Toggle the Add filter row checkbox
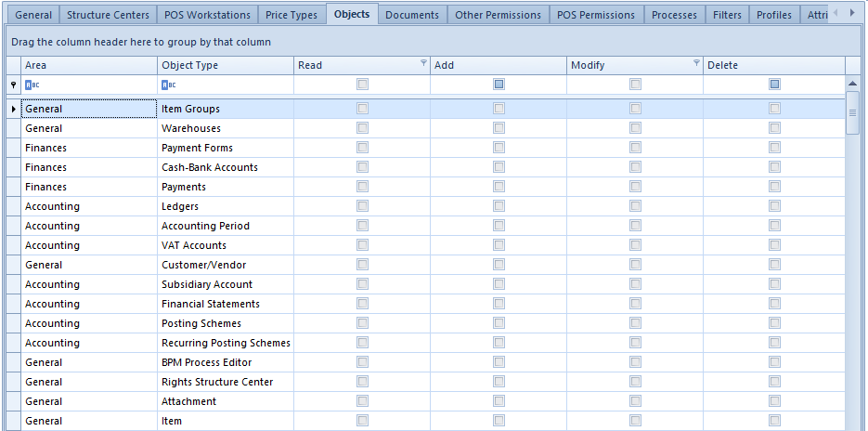The width and height of the screenshot is (868, 431). (499, 85)
